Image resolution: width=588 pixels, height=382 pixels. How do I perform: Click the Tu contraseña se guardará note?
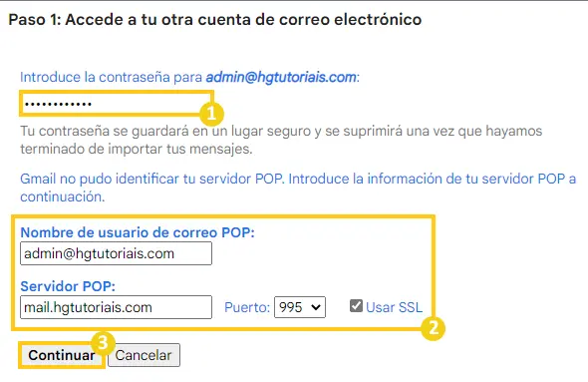[281, 140]
